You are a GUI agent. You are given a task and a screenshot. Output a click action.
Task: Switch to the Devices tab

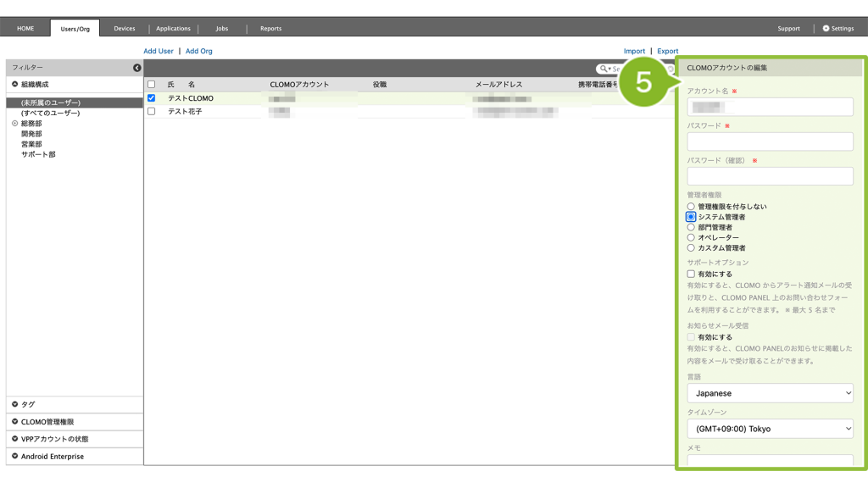(x=125, y=28)
